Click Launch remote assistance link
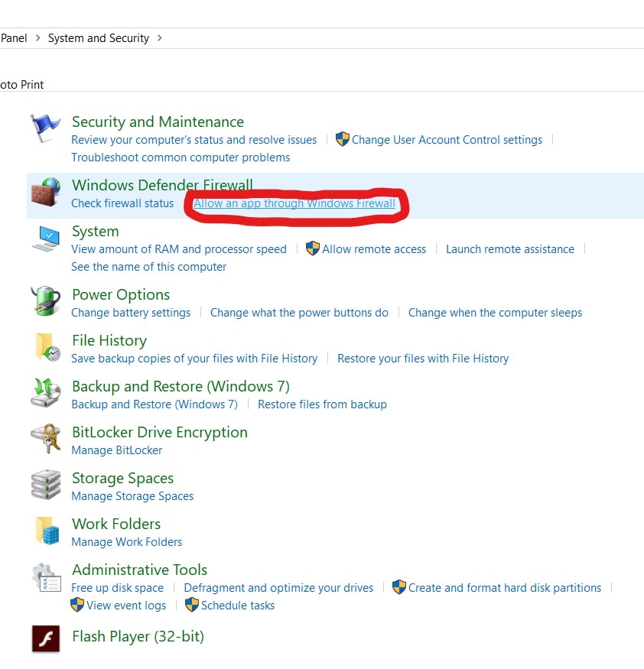This screenshot has width=644, height=669. (510, 249)
